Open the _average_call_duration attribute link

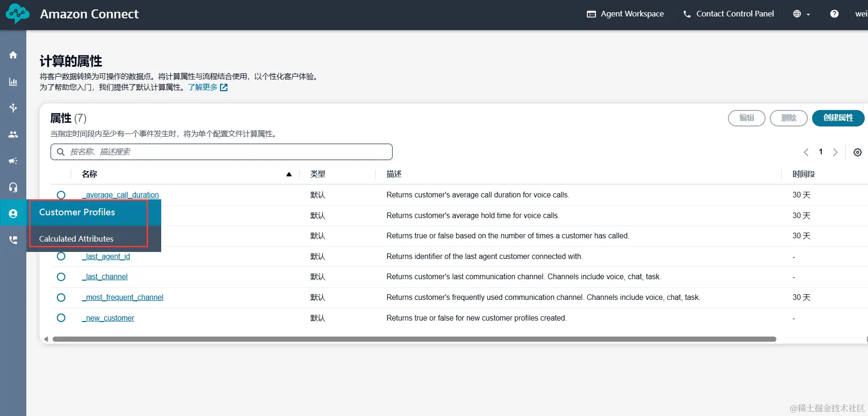120,195
